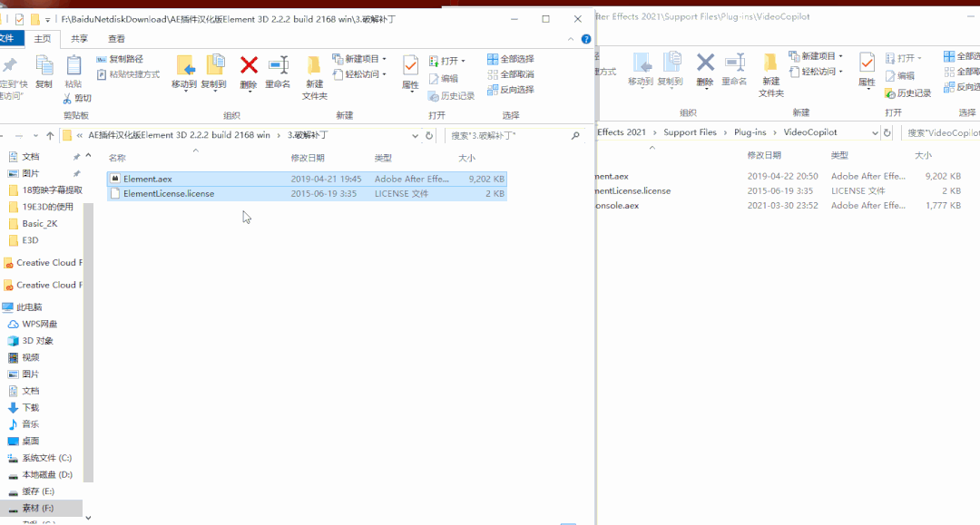The width and height of the screenshot is (980, 525).
Task: Open the Basic_2K folder in the sidebar
Action: click(40, 223)
